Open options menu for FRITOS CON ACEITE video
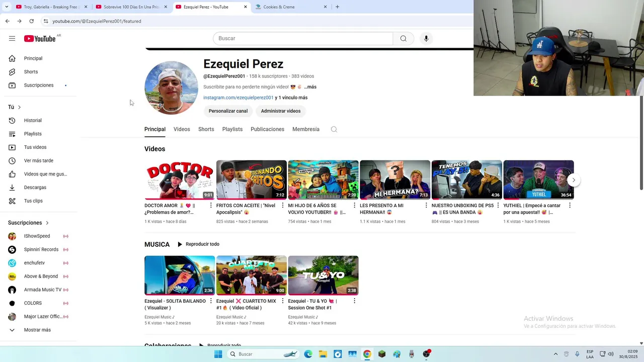644x362 pixels. 283,205
